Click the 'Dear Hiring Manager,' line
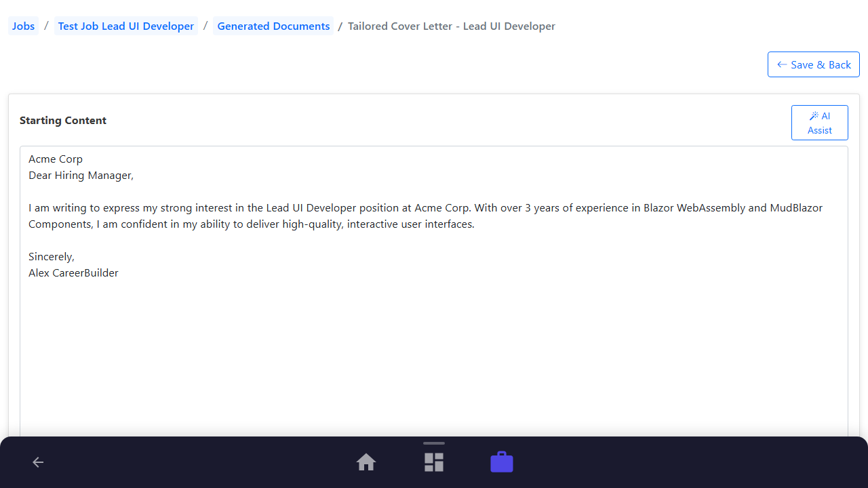The width and height of the screenshot is (868, 488). click(x=81, y=175)
